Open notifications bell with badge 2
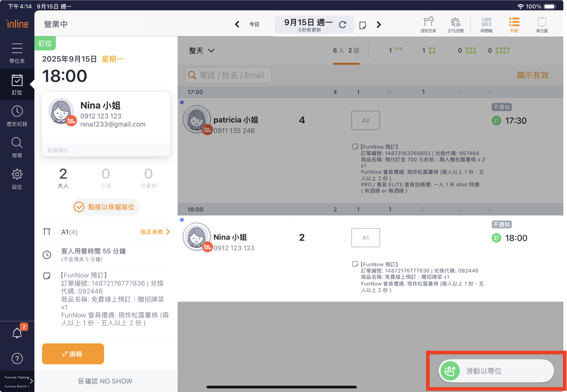The height and width of the screenshot is (392, 567). (x=17, y=333)
